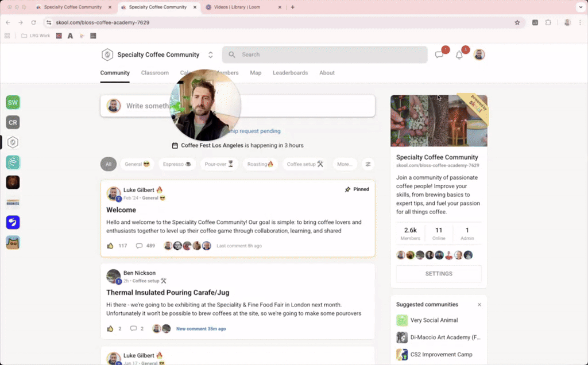Open comments icon on Thermal Carafe post

point(133,329)
